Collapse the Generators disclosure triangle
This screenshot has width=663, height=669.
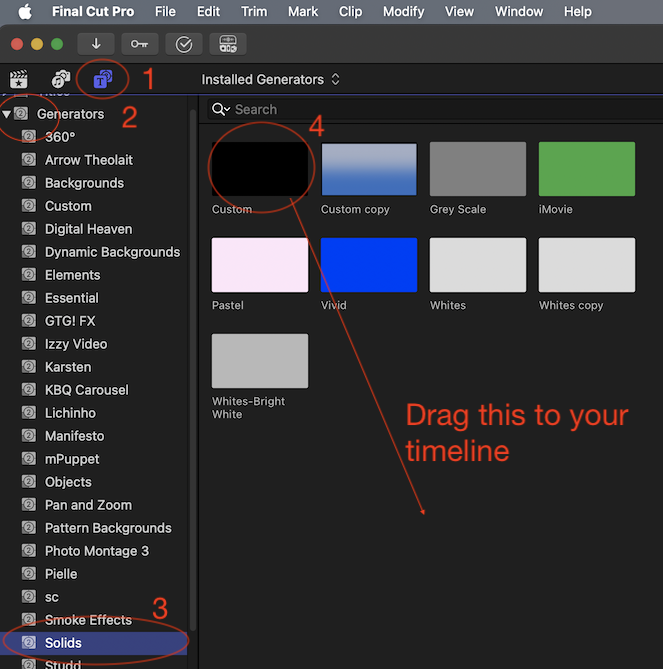pos(7,114)
